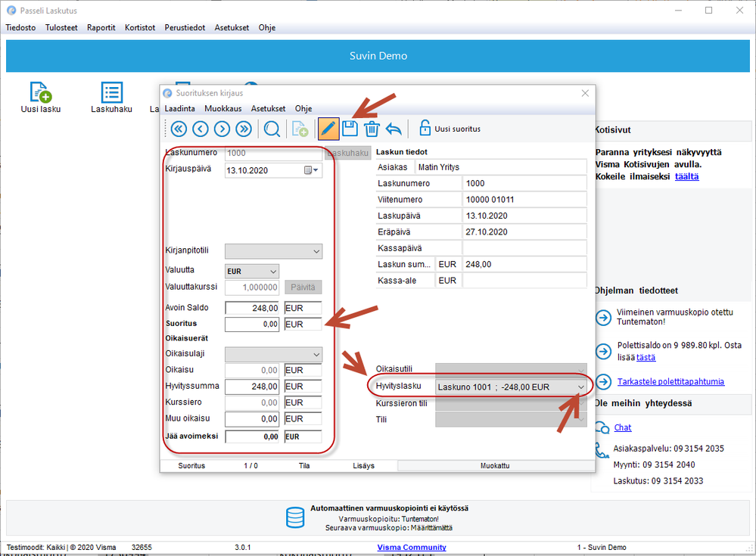Follow the täältä link
The image size is (756, 556).
click(686, 176)
